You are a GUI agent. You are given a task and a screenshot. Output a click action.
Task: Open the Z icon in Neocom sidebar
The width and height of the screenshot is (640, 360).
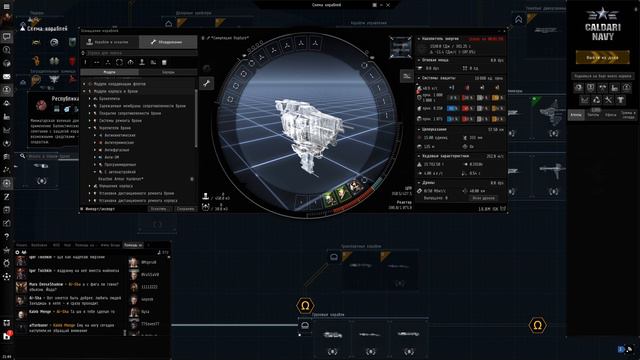tap(7, 197)
